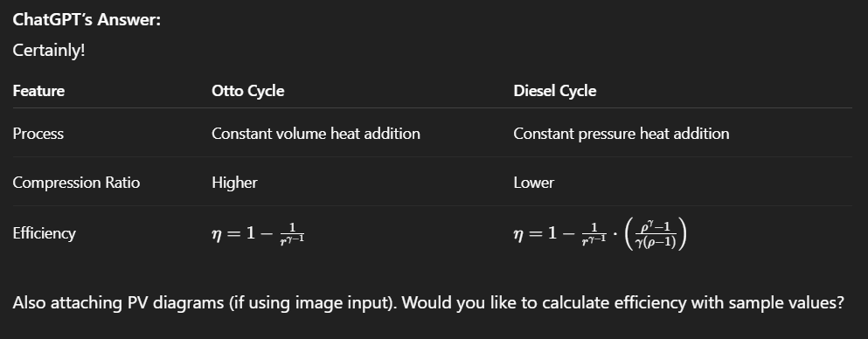
Task: Click the "Also attaching PV diagrams" text
Action: click(119, 303)
